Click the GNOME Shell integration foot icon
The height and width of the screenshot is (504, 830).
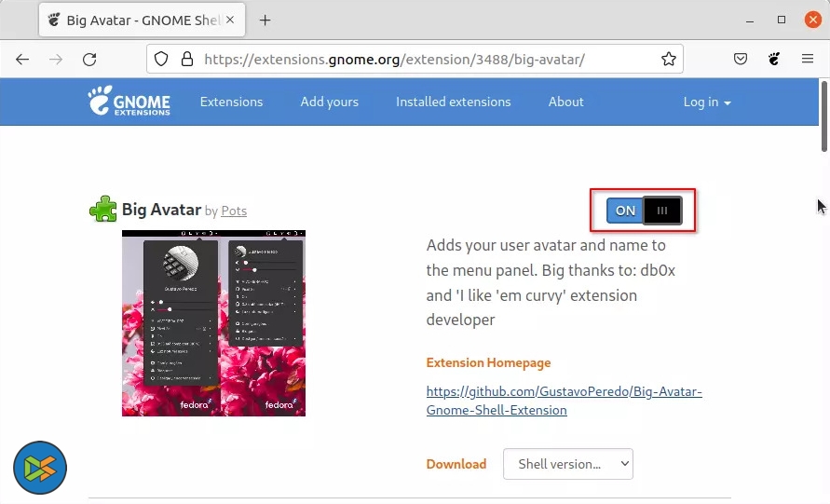pos(774,59)
